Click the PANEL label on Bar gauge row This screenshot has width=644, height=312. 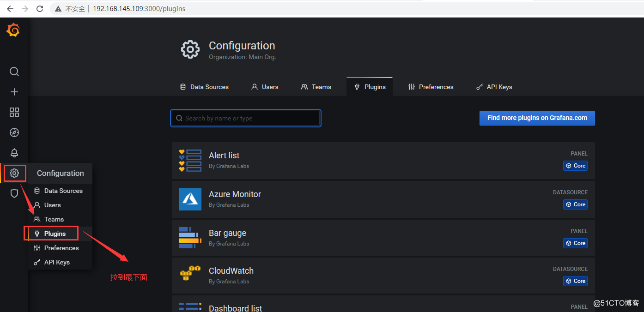(579, 231)
